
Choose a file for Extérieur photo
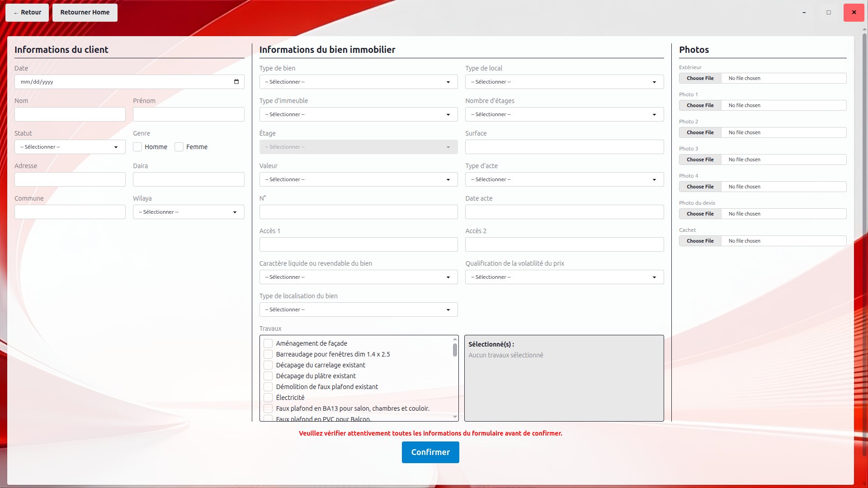700,78
